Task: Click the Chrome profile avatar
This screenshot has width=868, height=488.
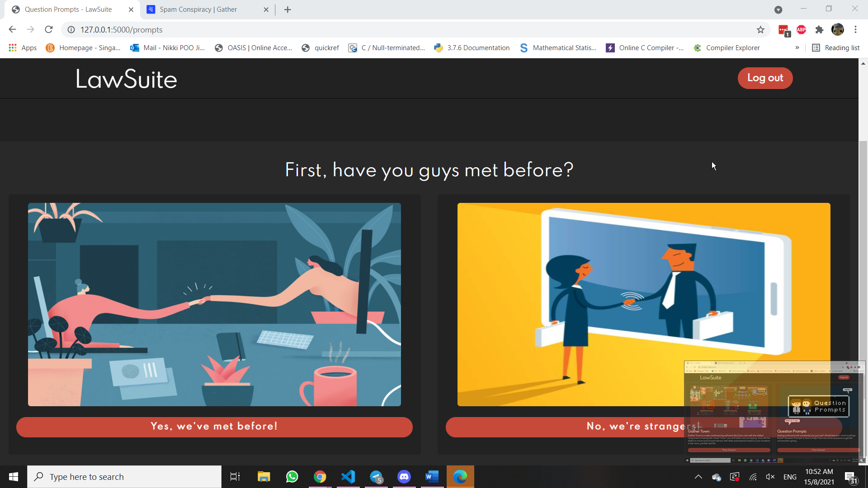Action: click(x=837, y=30)
